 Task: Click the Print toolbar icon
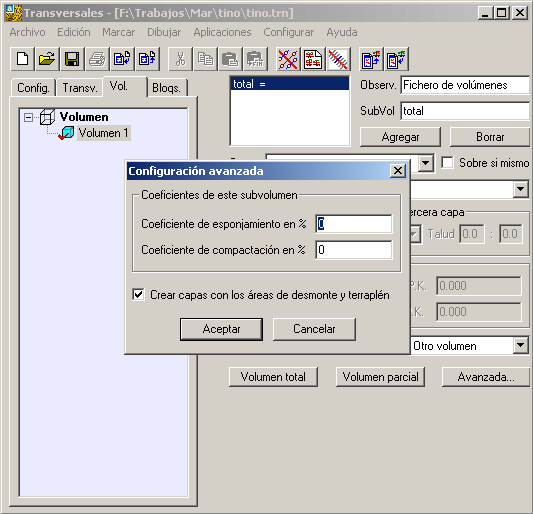[x=97, y=59]
